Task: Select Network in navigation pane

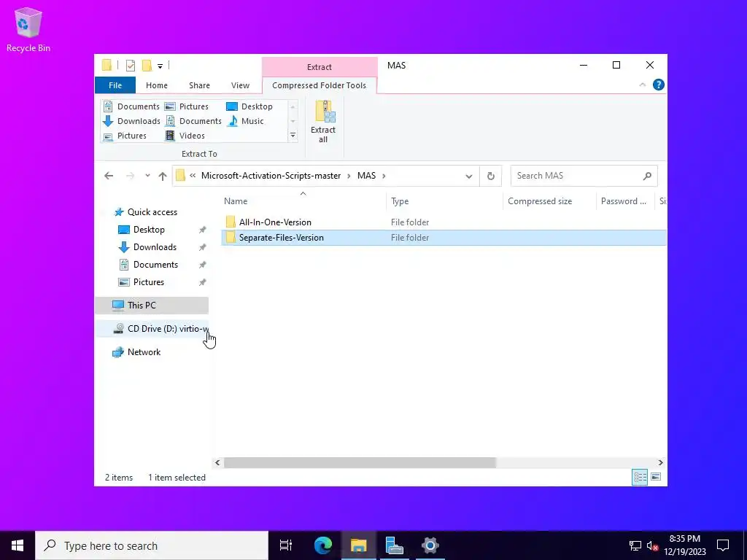Action: click(144, 352)
